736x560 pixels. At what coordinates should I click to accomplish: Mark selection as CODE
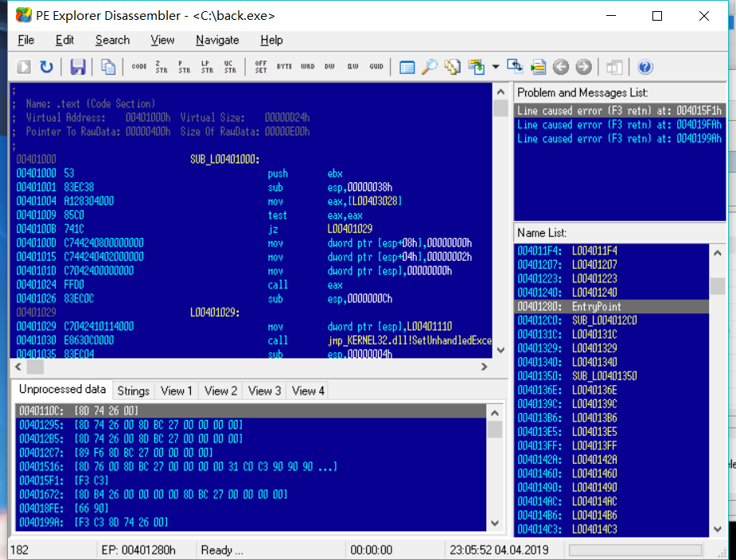pyautogui.click(x=139, y=67)
